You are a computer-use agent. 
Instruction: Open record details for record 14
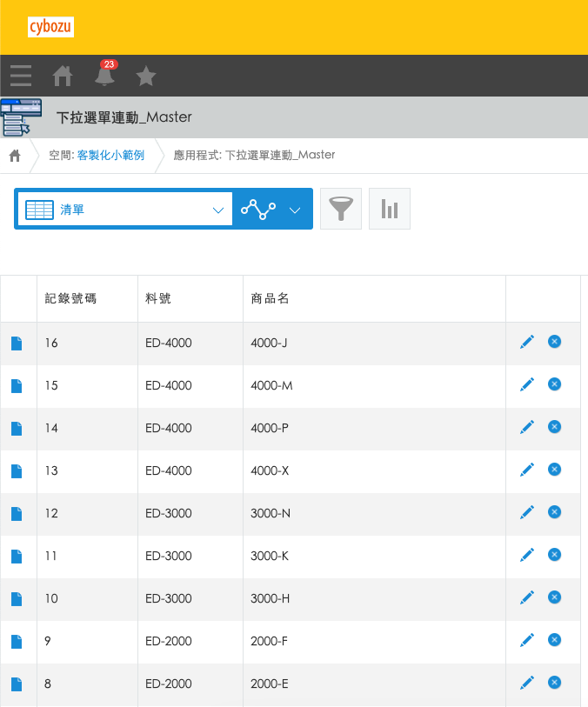point(17,429)
